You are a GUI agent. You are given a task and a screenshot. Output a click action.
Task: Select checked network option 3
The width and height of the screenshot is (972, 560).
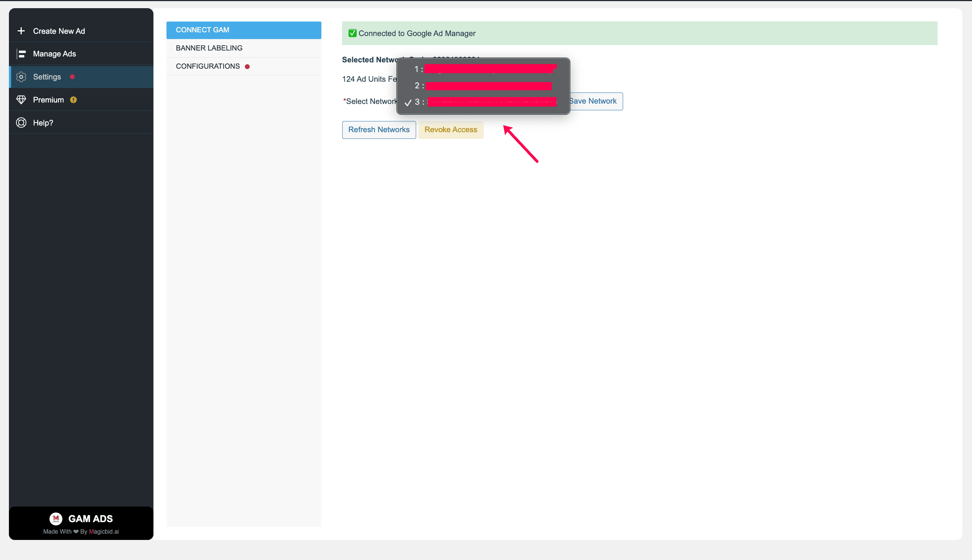[x=483, y=102]
